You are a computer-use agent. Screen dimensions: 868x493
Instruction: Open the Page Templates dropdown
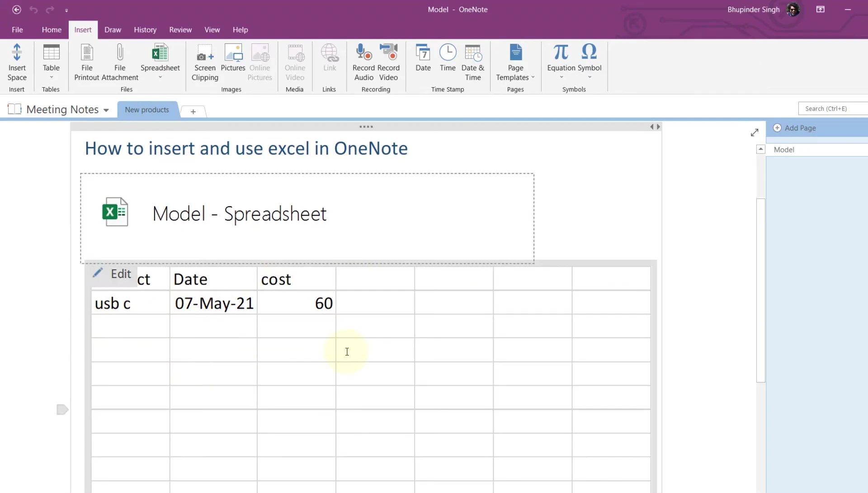(x=515, y=62)
